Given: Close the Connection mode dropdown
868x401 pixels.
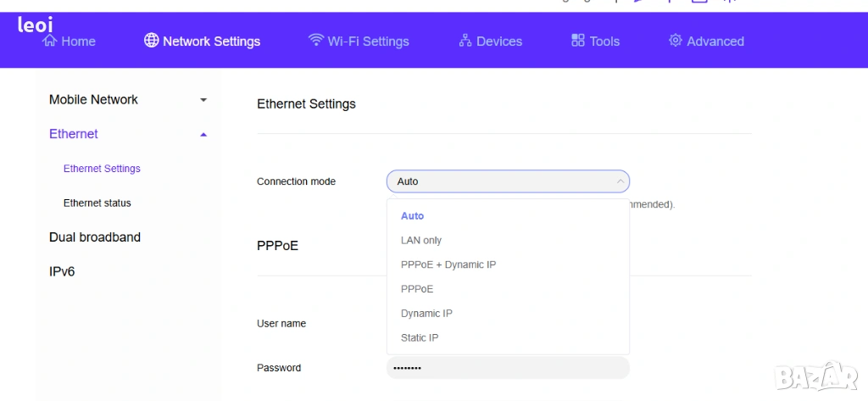Looking at the screenshot, I should pos(620,181).
